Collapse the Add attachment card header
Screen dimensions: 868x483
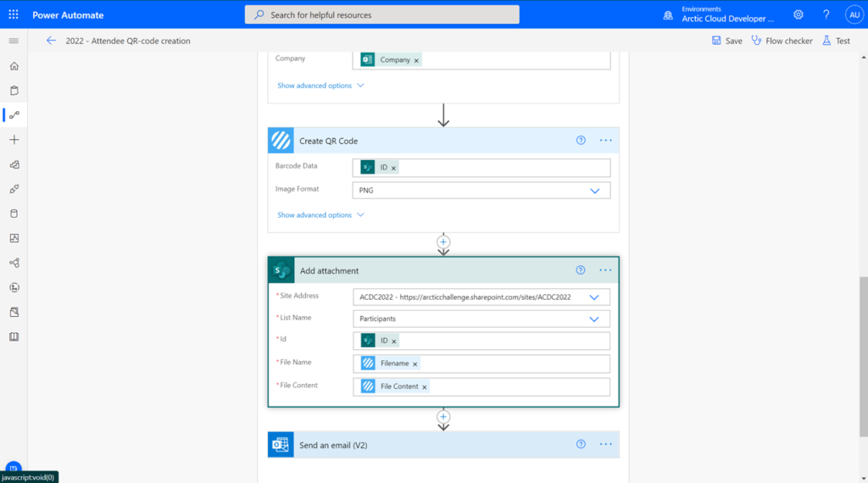[442, 270]
